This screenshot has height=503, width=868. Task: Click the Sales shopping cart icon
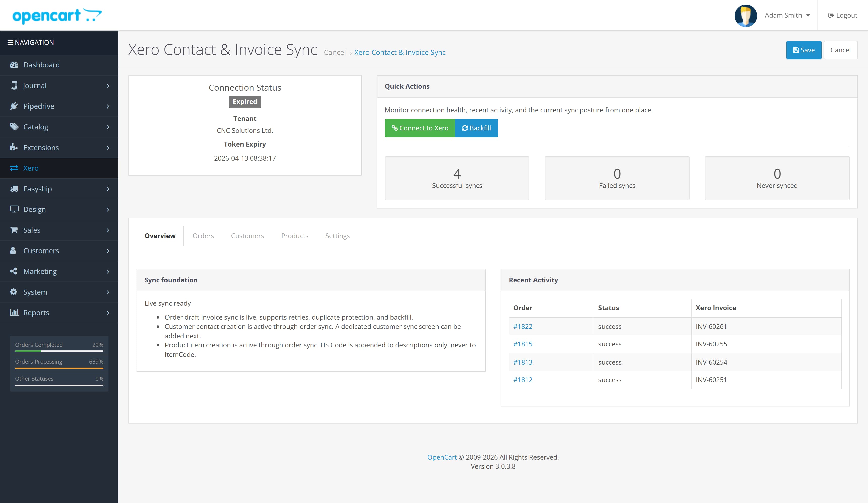[x=14, y=230]
